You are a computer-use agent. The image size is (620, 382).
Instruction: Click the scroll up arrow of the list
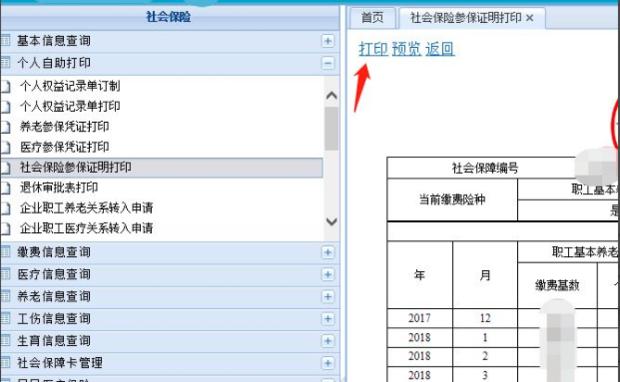point(331,95)
